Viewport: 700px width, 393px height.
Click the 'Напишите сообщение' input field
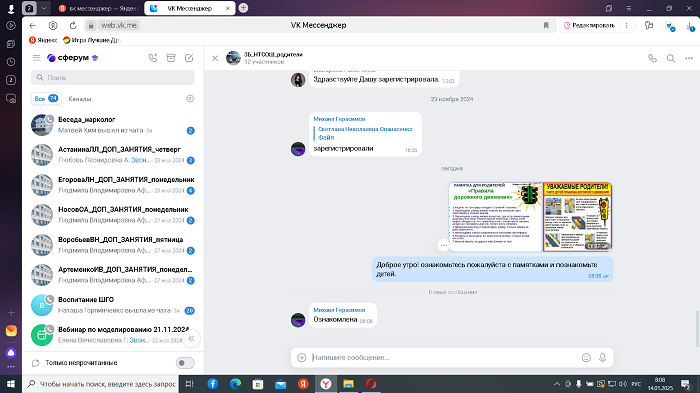point(444,357)
